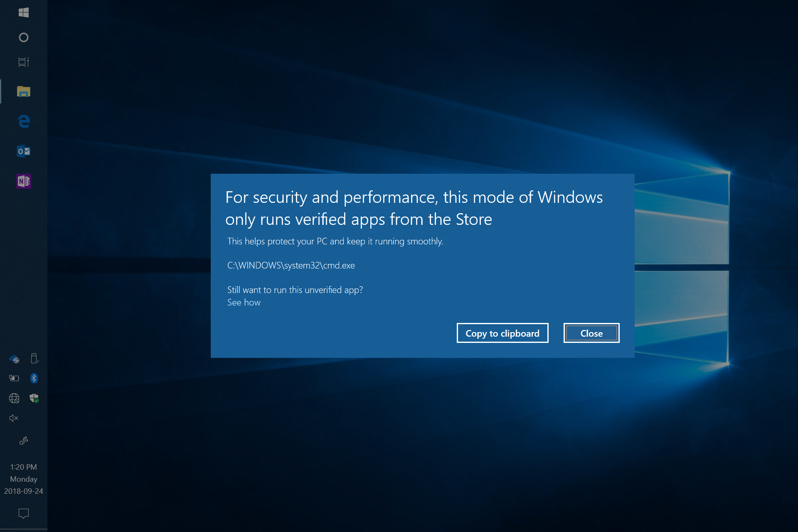Toggle Bluetooth settings icon
This screenshot has width=798, height=532.
coord(33,378)
